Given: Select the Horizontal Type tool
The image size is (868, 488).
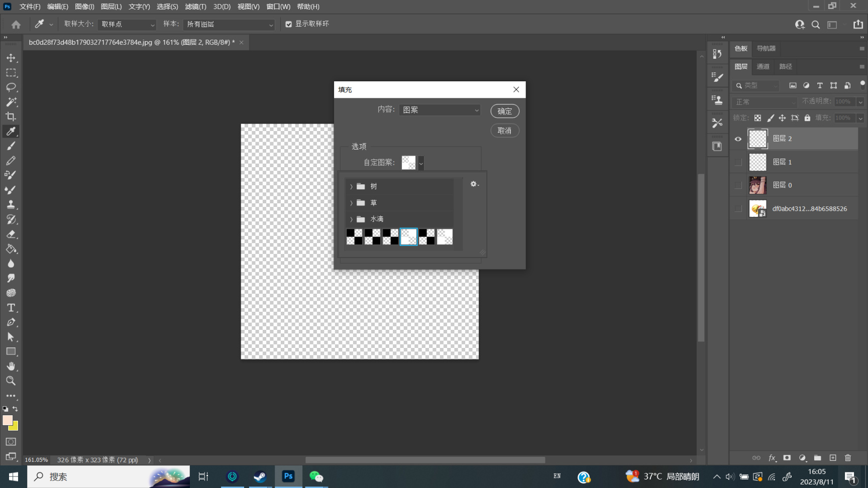Looking at the screenshot, I should [x=11, y=307].
